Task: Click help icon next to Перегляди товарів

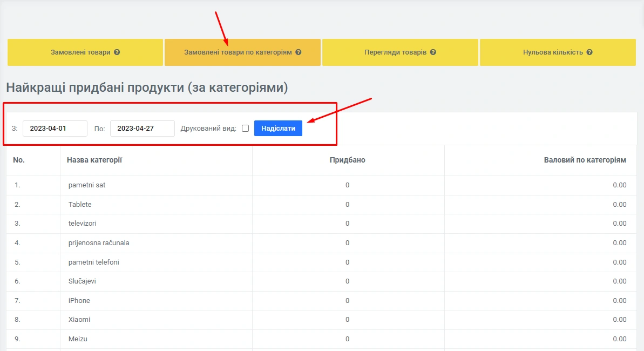Action: (433, 52)
